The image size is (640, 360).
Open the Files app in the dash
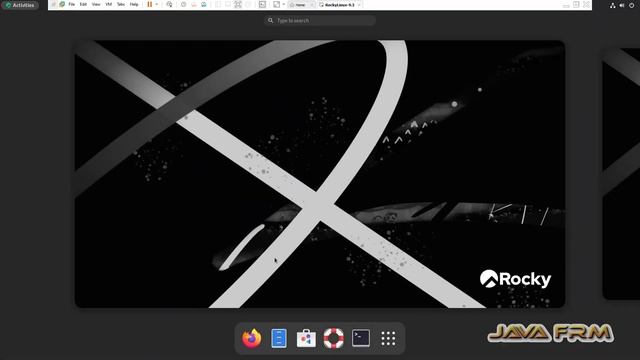(x=279, y=338)
